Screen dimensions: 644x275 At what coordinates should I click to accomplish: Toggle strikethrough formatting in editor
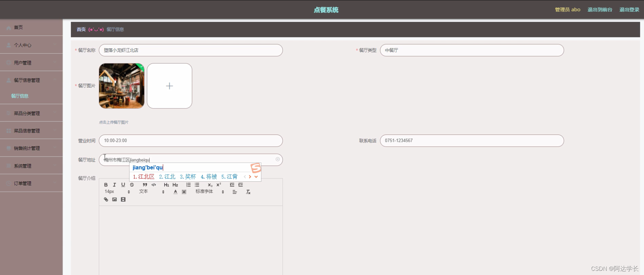132,185
